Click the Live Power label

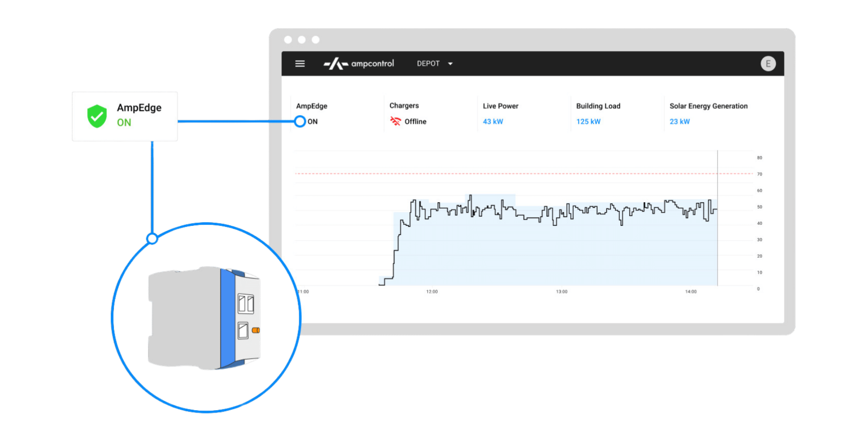(x=501, y=106)
